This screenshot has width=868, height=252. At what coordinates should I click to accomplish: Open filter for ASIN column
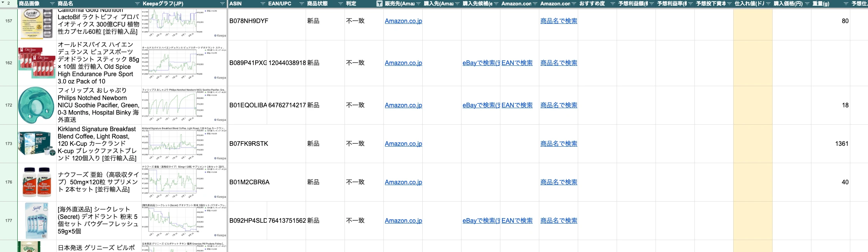[x=263, y=3]
